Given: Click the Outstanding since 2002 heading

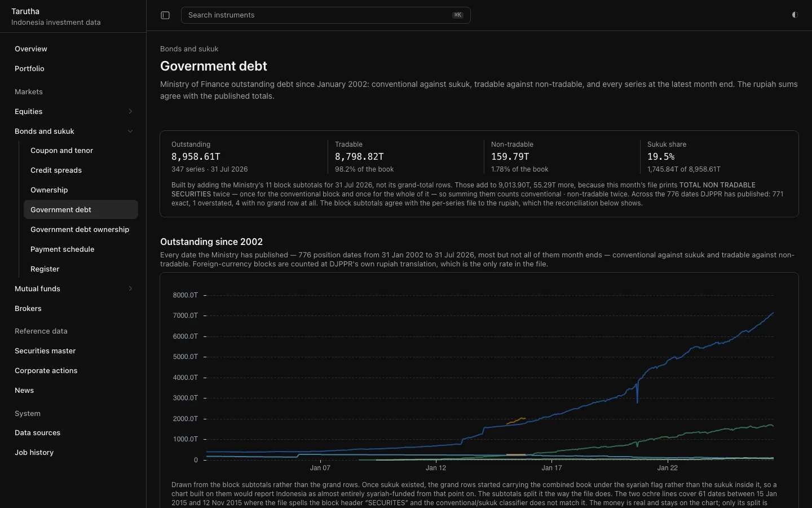Looking at the screenshot, I should tap(211, 242).
